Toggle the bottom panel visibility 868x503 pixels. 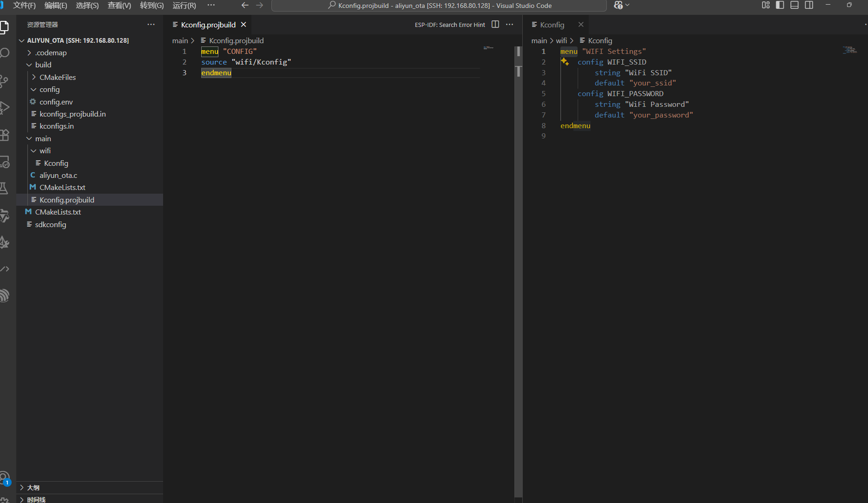795,5
